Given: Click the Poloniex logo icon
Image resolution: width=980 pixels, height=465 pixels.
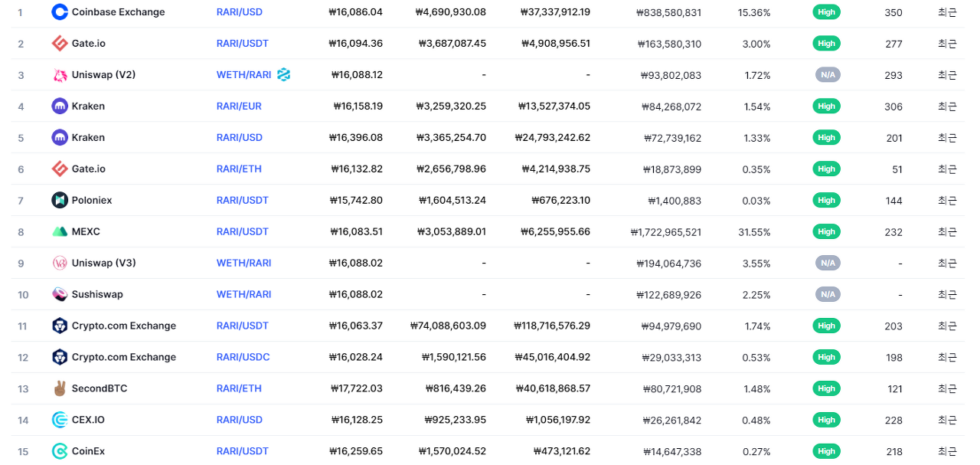Looking at the screenshot, I should [60, 201].
